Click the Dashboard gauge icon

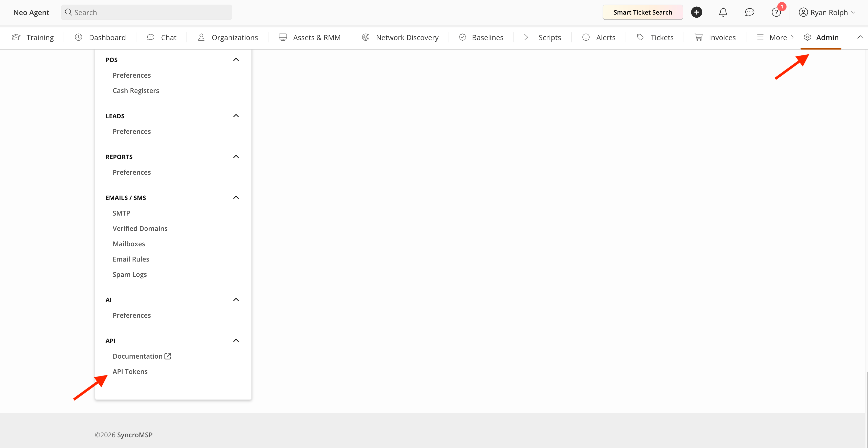click(x=78, y=37)
